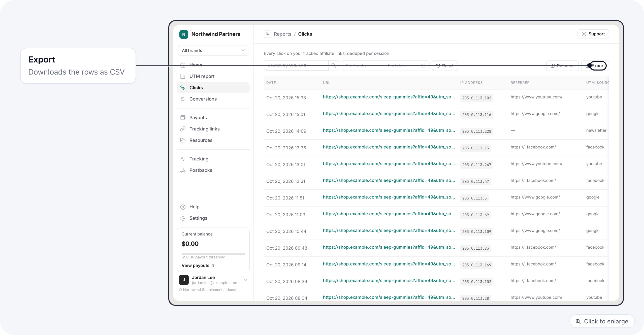644x335 pixels.
Task: Open the URL link for Oct 20, 2026 14:09
Action: [389, 130]
